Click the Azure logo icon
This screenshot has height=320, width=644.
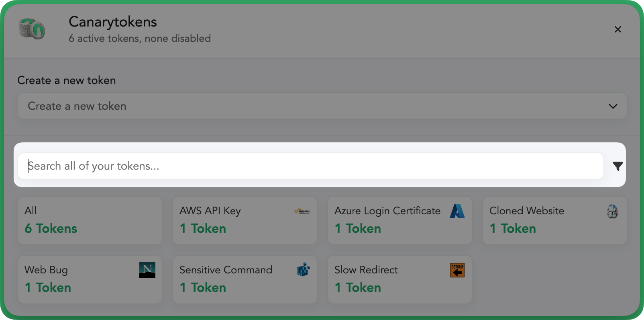coord(457,211)
